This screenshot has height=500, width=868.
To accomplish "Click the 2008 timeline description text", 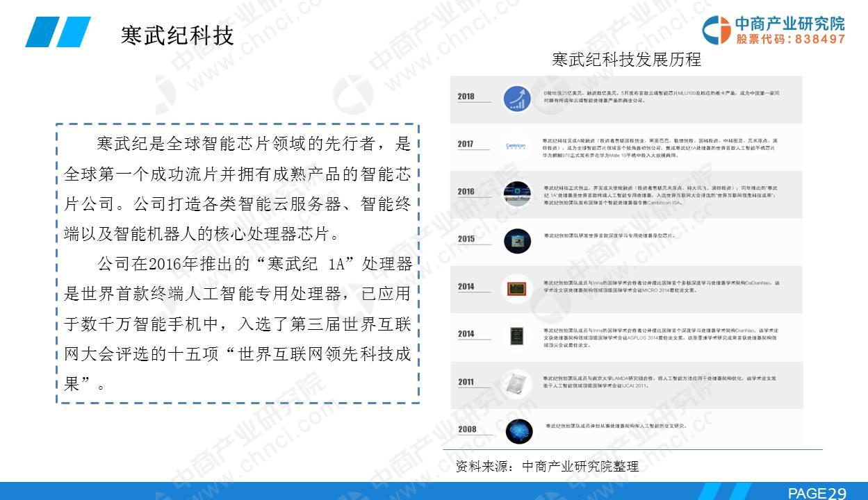I will point(618,426).
